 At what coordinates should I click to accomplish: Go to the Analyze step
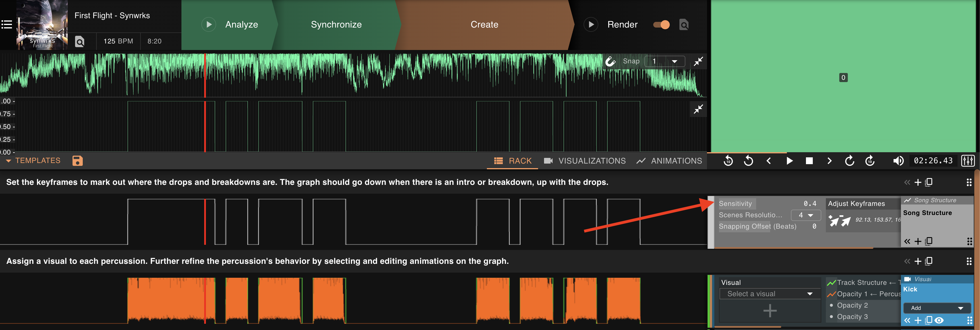pos(241,25)
